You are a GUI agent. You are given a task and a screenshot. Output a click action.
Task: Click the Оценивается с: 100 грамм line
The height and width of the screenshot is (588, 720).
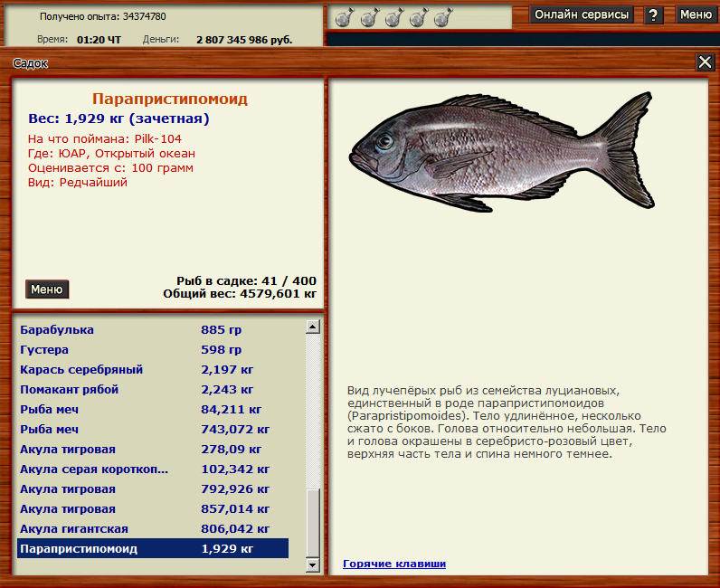click(110, 168)
